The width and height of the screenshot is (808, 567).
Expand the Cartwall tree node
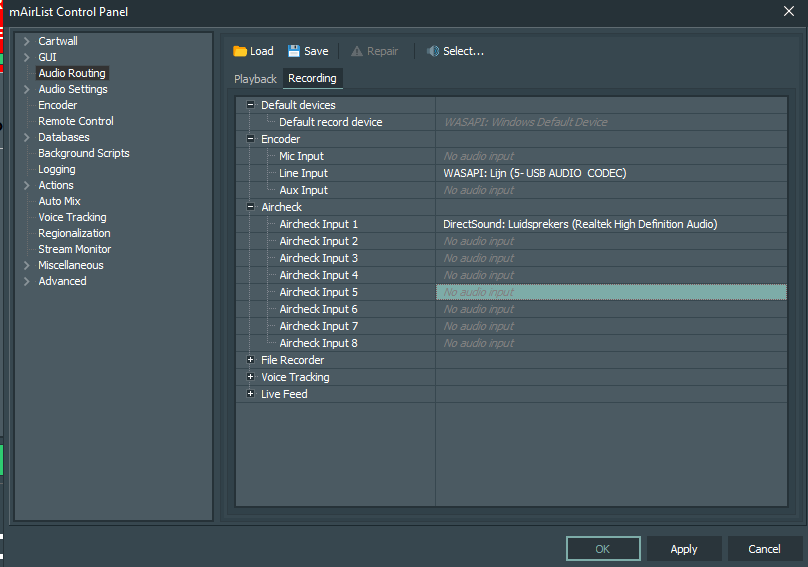coord(27,41)
